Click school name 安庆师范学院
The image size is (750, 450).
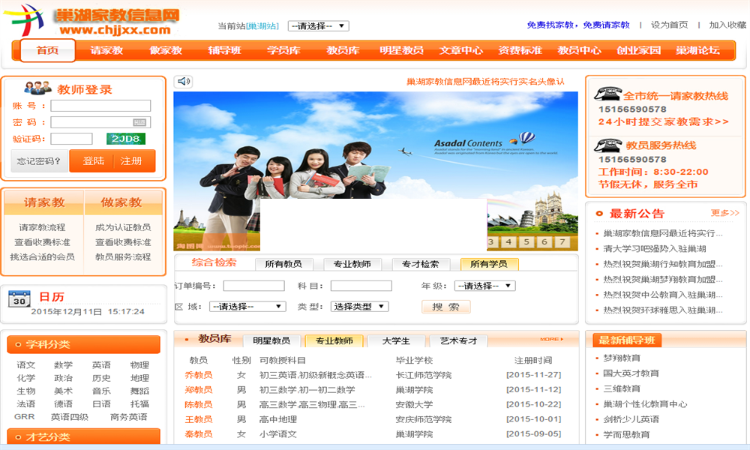pos(423,419)
